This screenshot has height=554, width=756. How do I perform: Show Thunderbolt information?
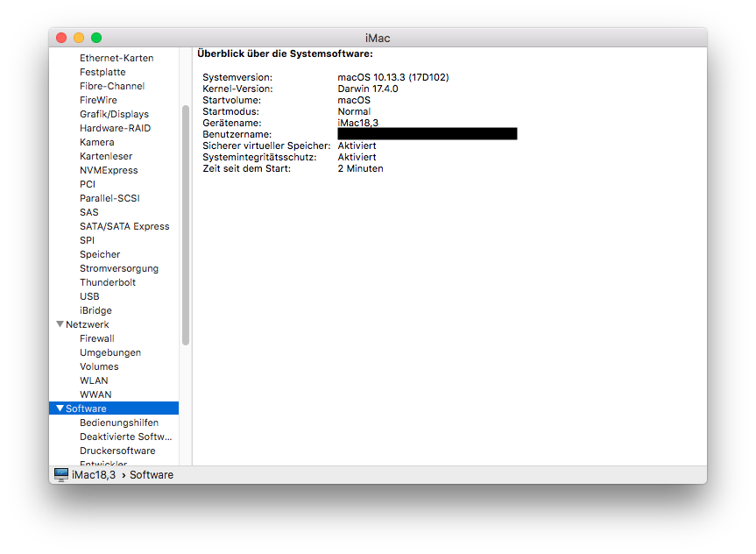coord(108,282)
